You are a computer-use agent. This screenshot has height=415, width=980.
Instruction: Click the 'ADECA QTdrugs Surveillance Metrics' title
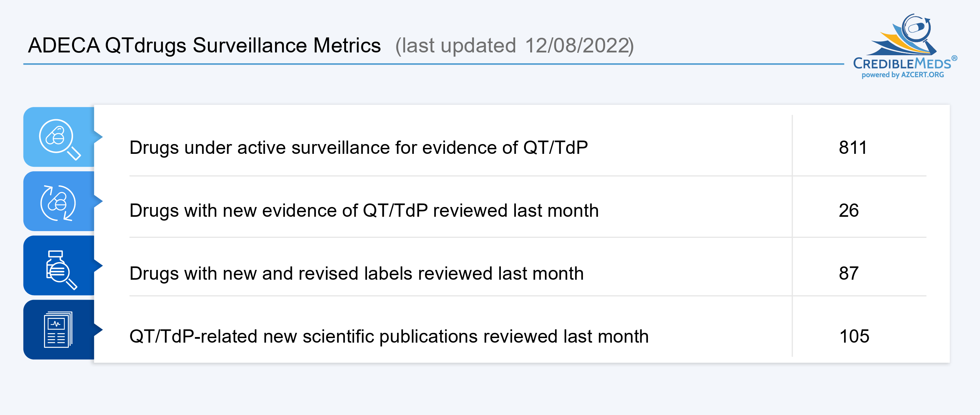coord(204,45)
